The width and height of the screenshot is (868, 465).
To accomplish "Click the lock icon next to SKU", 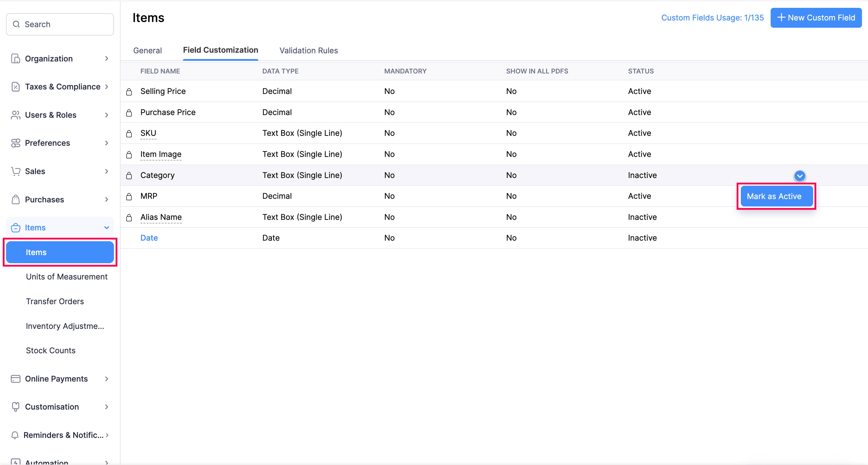I will tap(129, 133).
